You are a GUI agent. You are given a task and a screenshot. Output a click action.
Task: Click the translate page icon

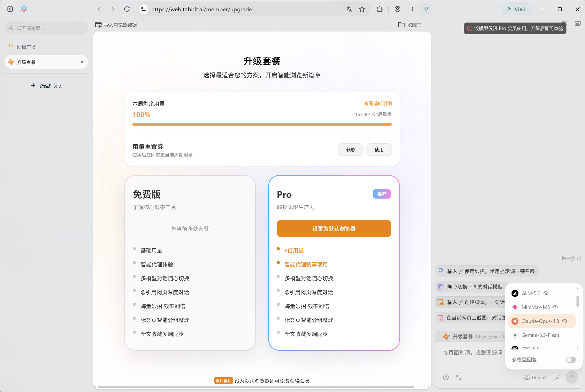(x=349, y=9)
